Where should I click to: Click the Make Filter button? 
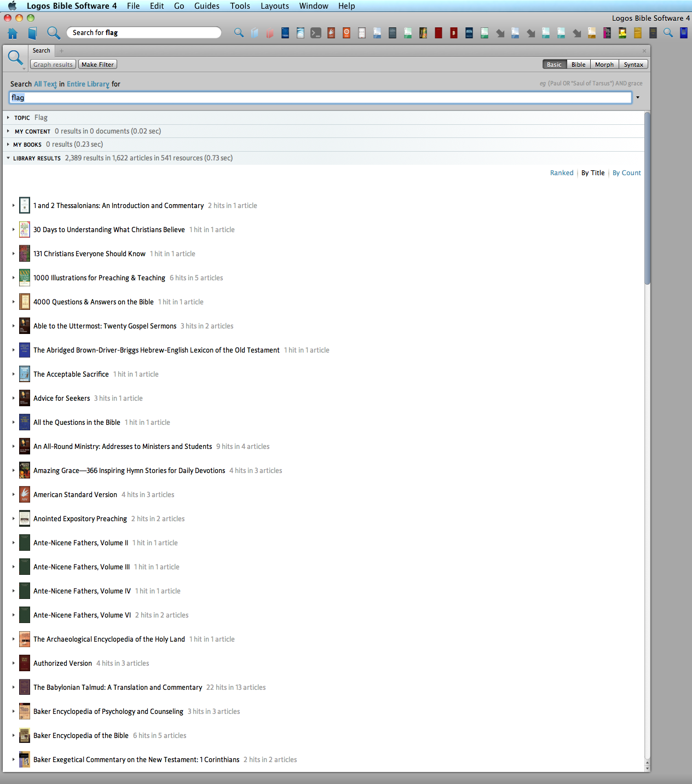coord(97,65)
